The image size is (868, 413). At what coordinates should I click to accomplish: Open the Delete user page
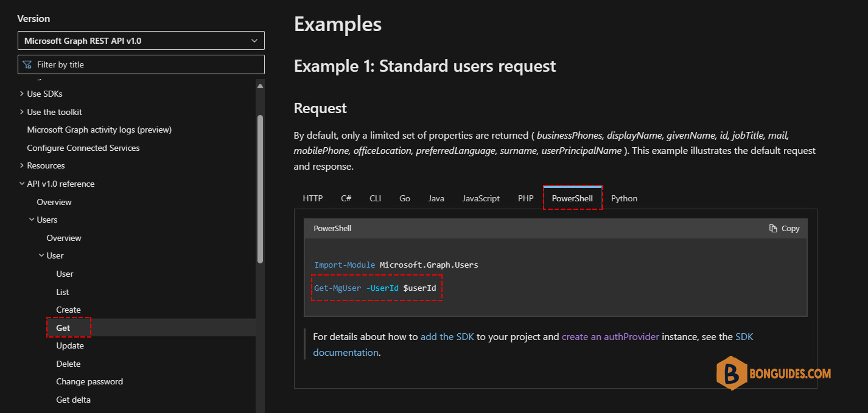tap(68, 364)
